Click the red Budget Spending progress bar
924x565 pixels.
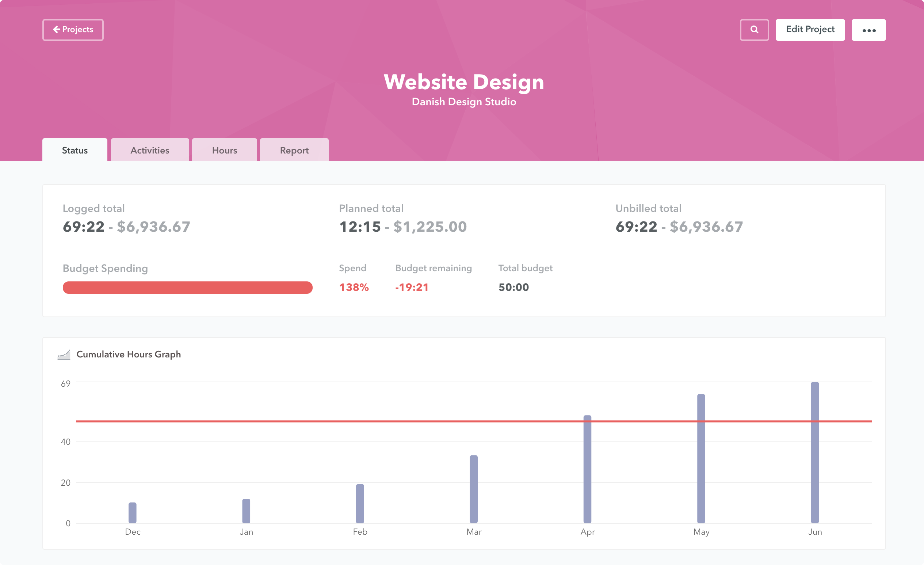(x=187, y=287)
